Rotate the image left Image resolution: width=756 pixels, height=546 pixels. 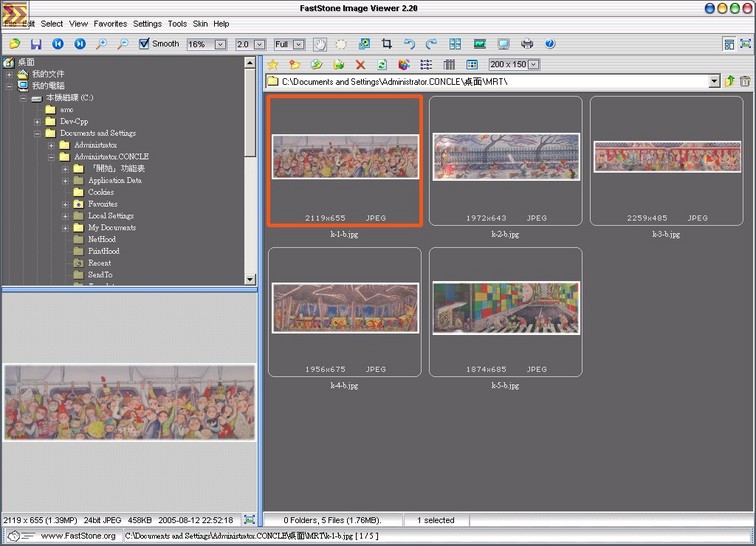coord(409,44)
